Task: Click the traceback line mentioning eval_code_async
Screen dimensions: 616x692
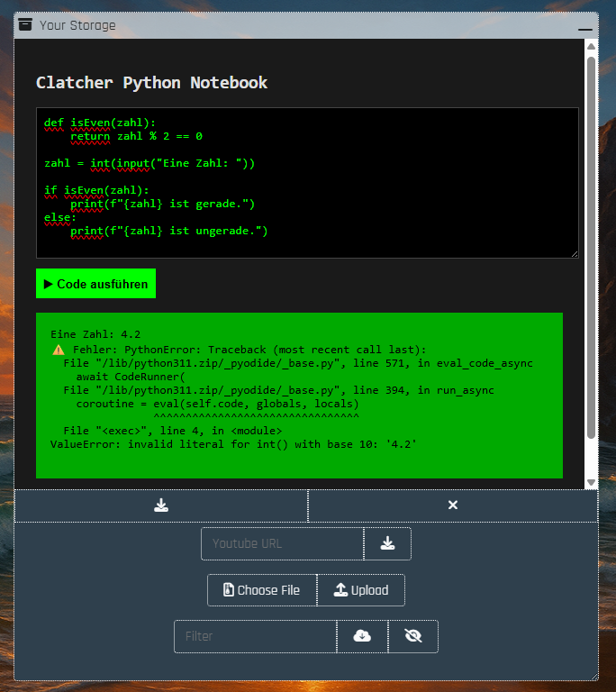Action: click(x=298, y=363)
